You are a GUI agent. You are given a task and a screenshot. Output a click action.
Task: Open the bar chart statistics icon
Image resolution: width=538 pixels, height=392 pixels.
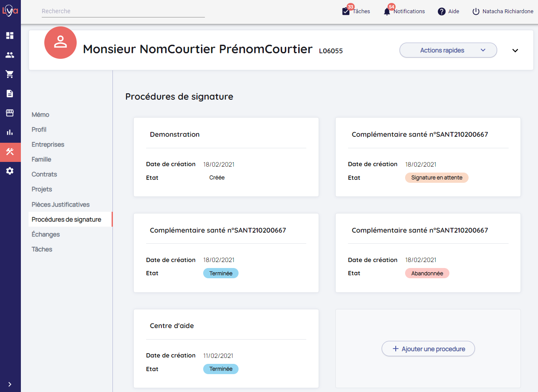pos(10,132)
